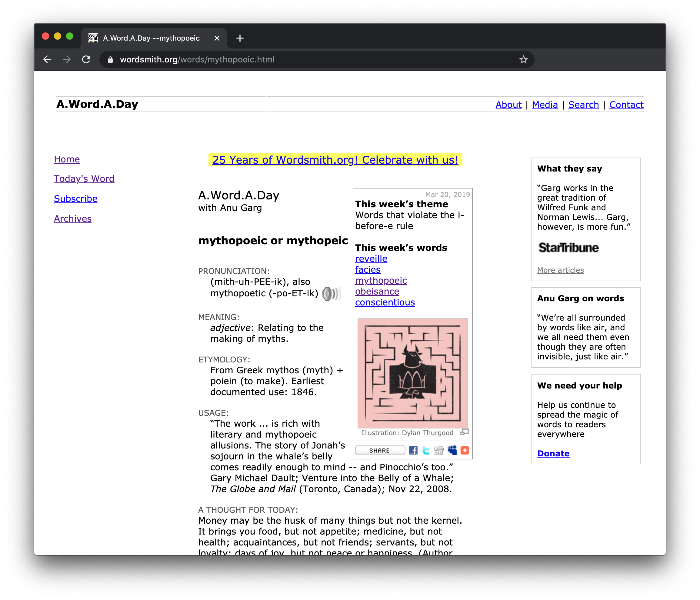Open illustrator Dylan Thurgood's link

(x=427, y=433)
